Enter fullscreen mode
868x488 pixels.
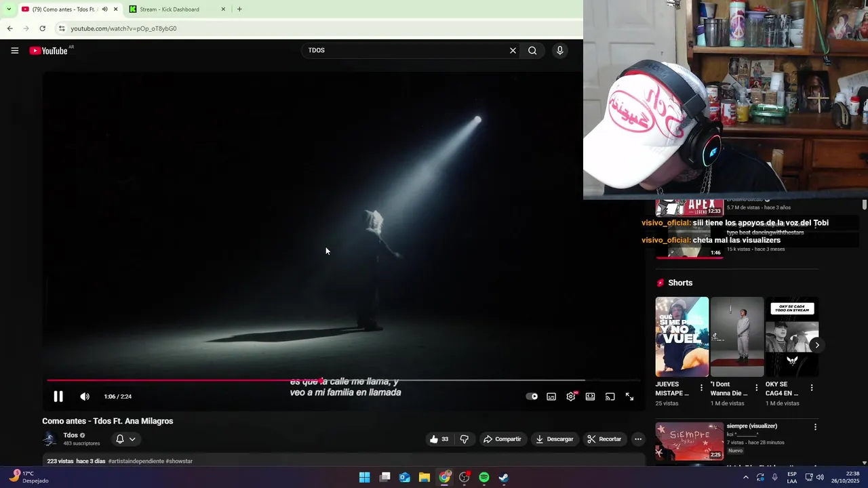(x=629, y=396)
